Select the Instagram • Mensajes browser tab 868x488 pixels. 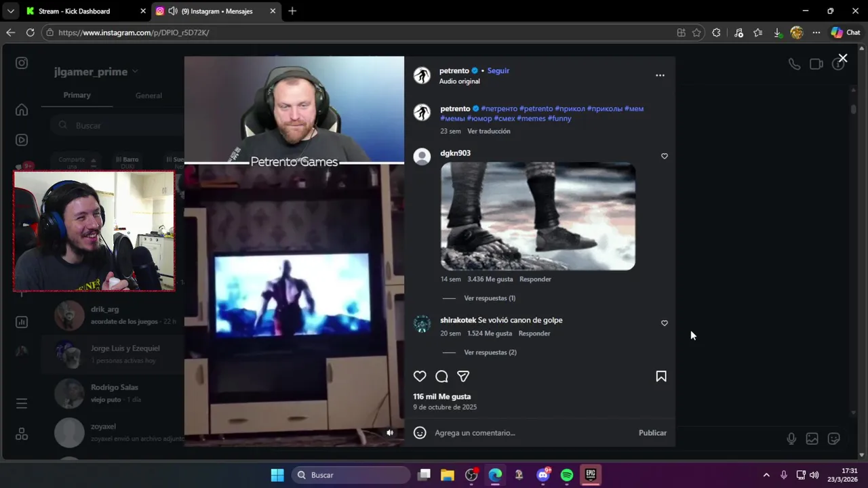click(217, 11)
